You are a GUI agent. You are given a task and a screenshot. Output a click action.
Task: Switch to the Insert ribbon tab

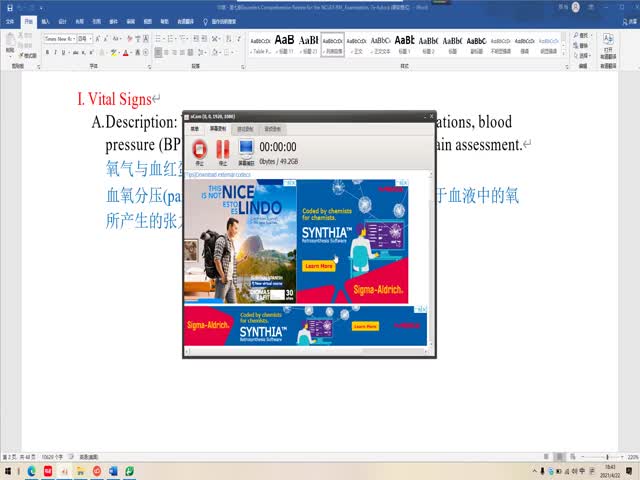click(46, 22)
